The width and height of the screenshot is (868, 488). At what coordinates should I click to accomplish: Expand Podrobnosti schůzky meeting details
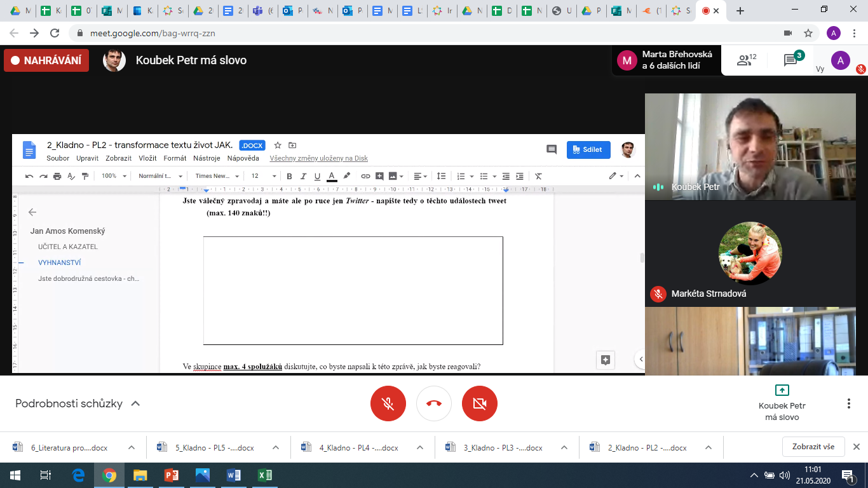click(78, 403)
